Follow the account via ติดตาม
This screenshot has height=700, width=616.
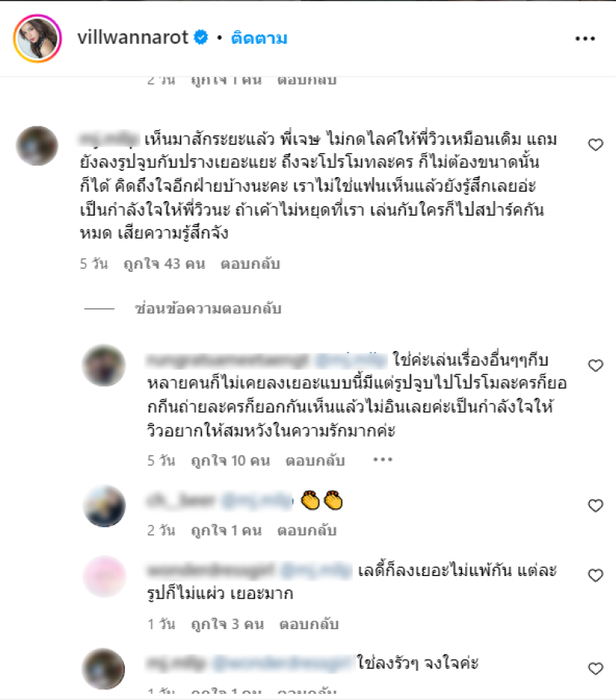[259, 39]
